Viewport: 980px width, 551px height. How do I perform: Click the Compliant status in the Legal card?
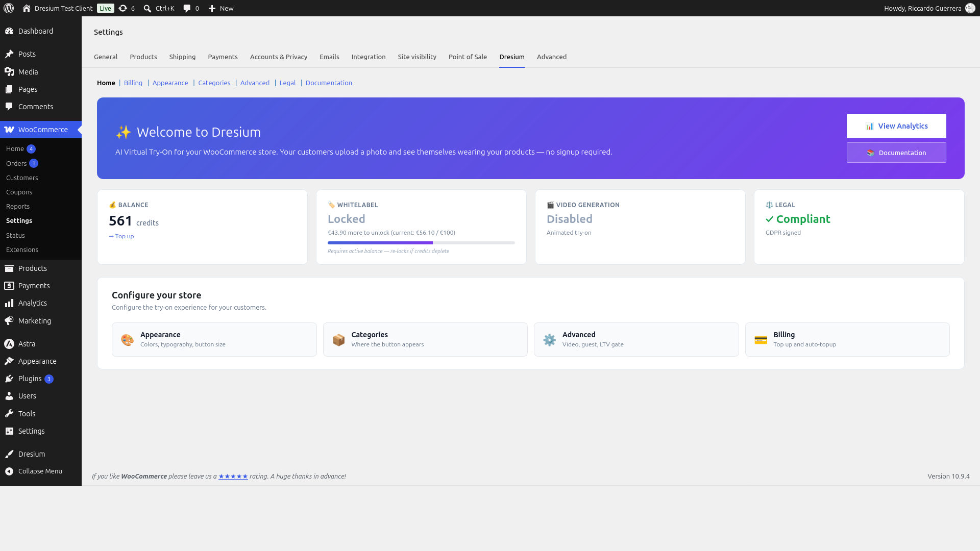[x=798, y=219]
